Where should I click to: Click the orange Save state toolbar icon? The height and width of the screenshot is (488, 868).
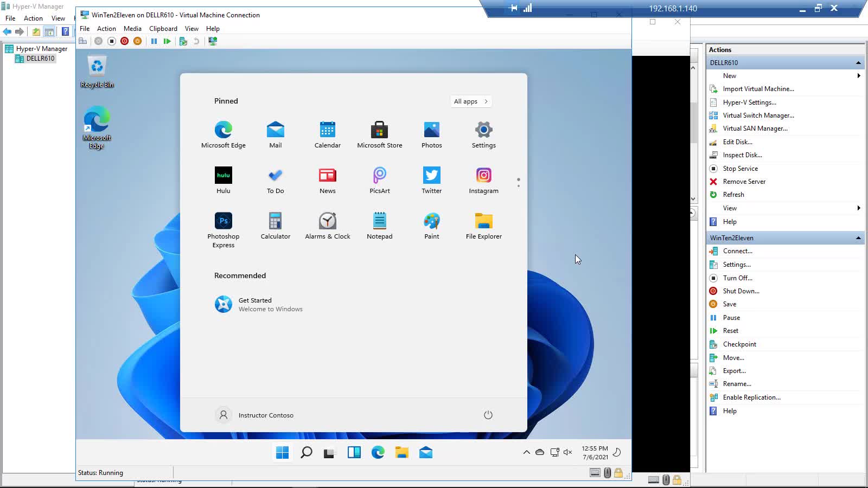[138, 41]
